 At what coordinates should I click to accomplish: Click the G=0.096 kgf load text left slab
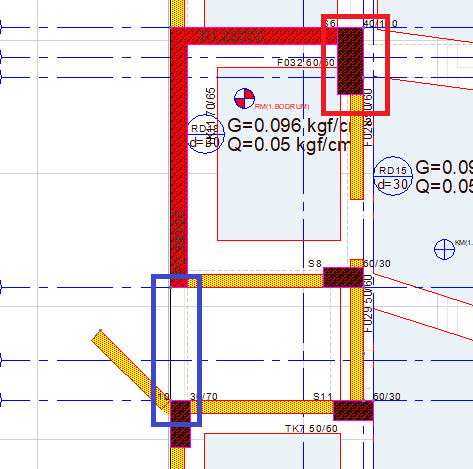(289, 126)
